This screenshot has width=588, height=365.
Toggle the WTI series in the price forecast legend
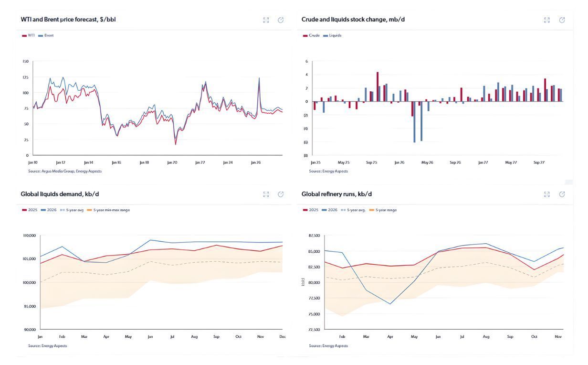(29, 34)
